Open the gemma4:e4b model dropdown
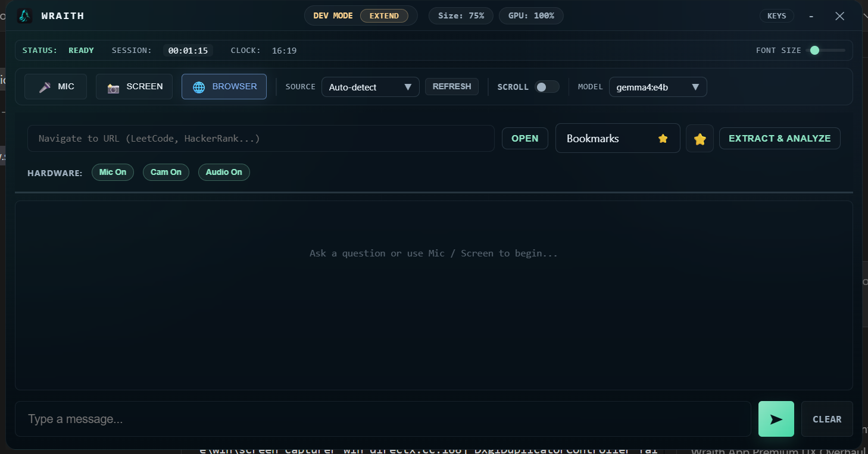The width and height of the screenshot is (868, 454). [x=657, y=86]
